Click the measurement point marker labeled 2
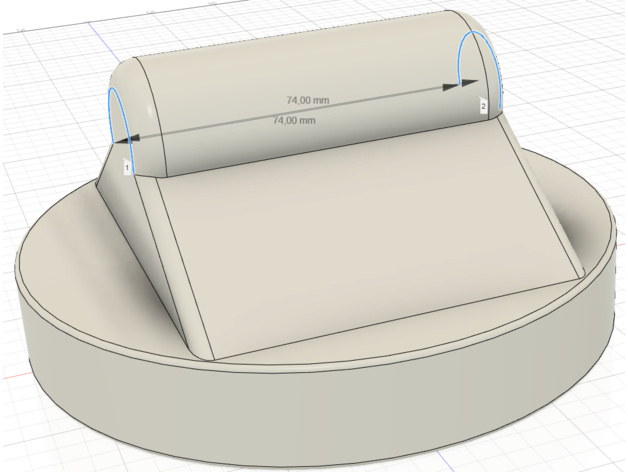This screenshot has height=472, width=628. tap(483, 105)
